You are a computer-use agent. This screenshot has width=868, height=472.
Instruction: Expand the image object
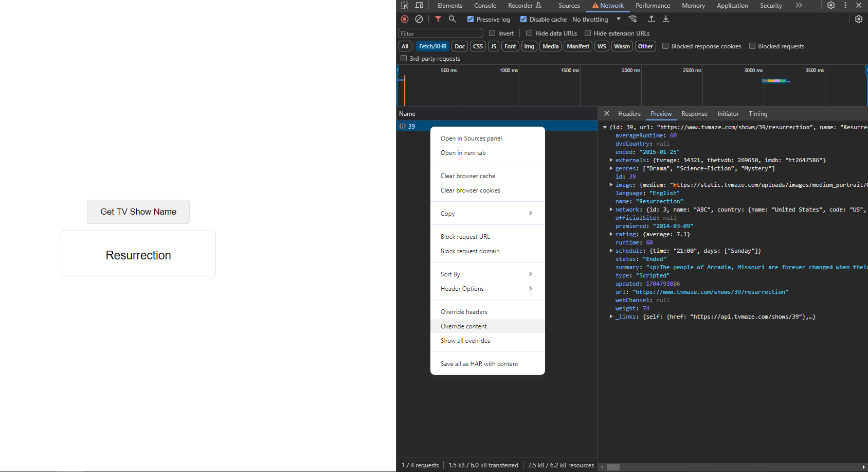tap(611, 185)
